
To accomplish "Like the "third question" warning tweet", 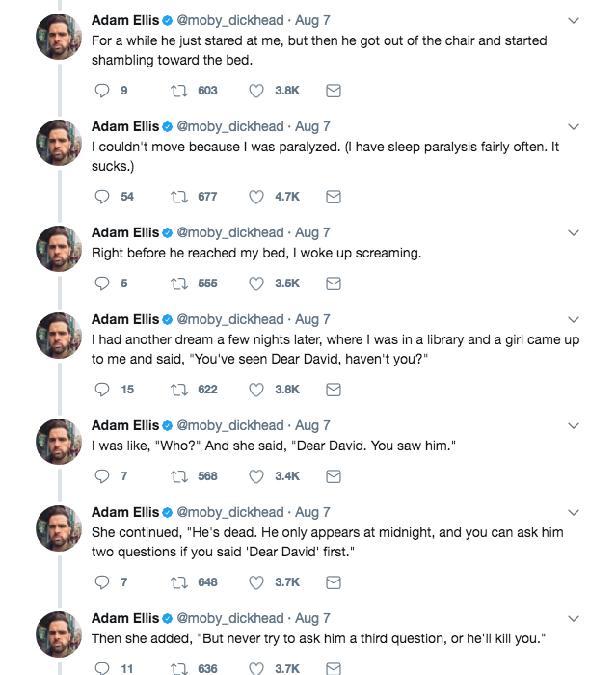I will point(256,668).
